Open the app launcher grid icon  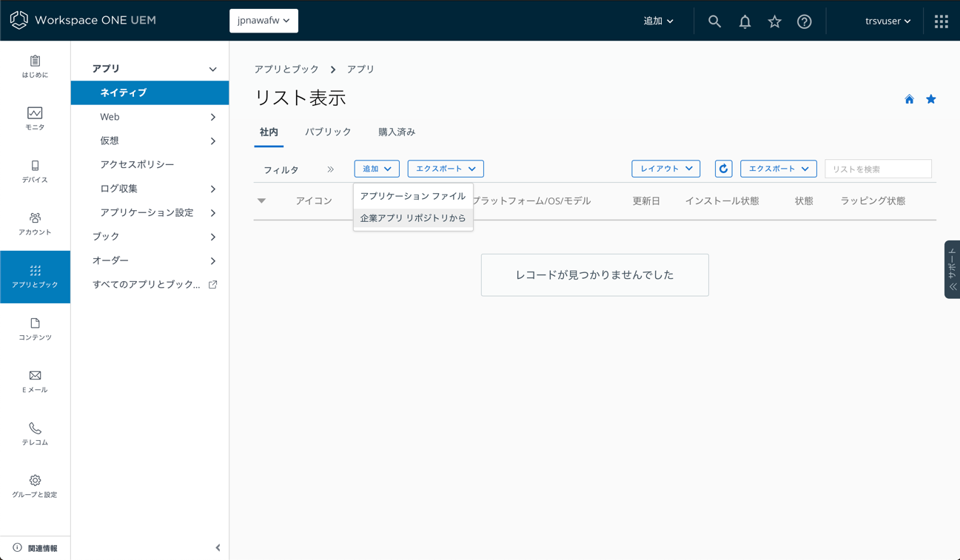click(x=941, y=21)
